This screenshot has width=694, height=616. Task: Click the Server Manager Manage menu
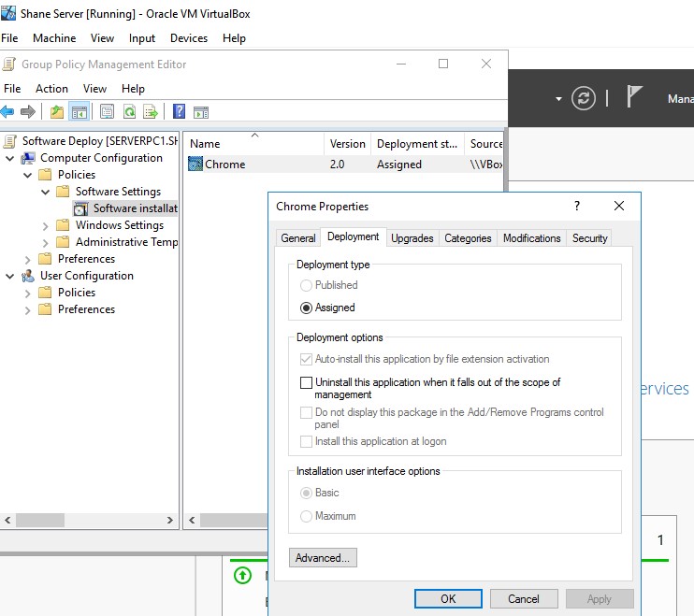pos(681,98)
